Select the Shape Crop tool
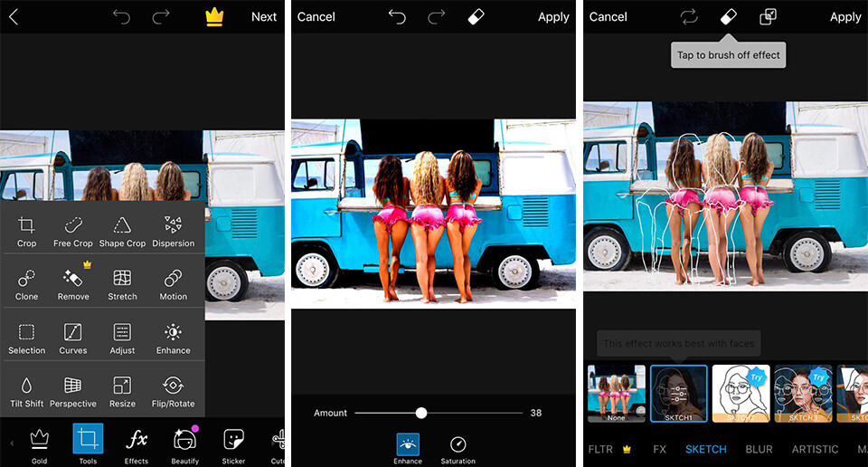 (122, 232)
